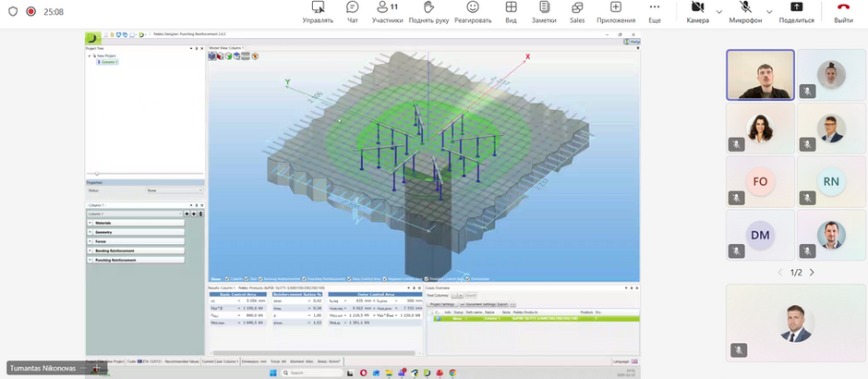
Task: Open the Sales app in meeting toolbar
Action: click(577, 12)
